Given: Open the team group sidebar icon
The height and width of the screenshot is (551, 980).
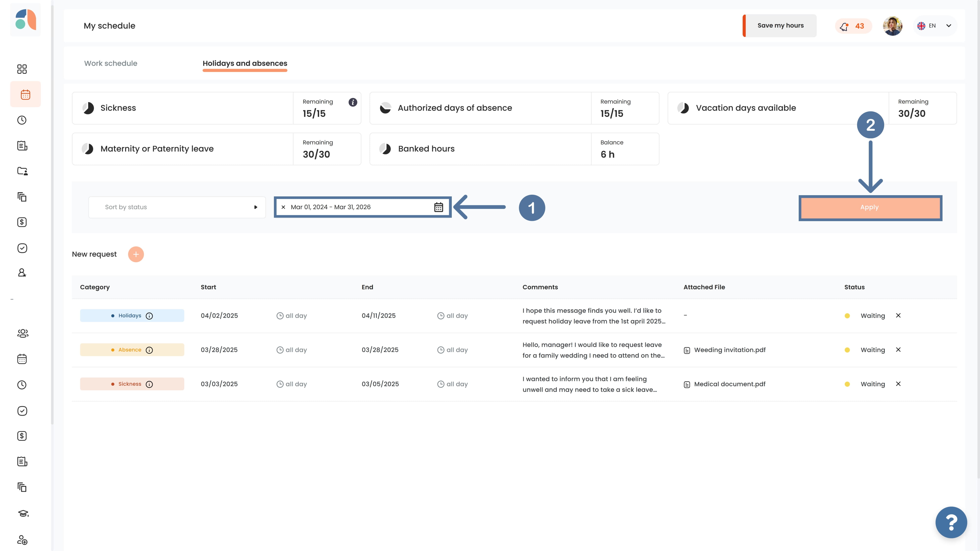Looking at the screenshot, I should 23,334.
